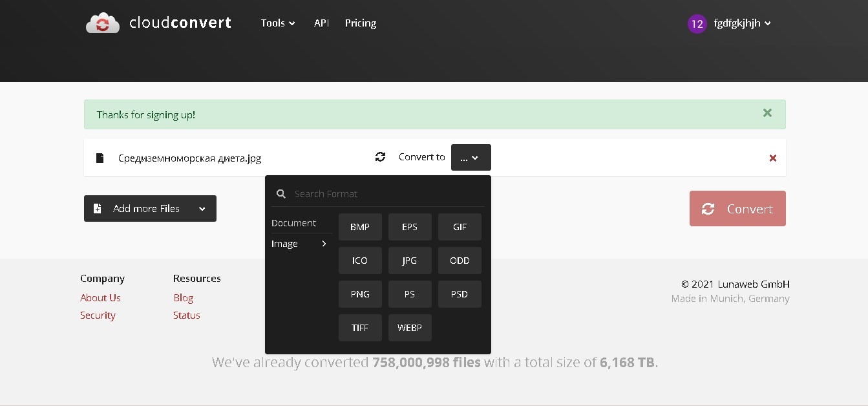Click the file document icon beside filename
The image size is (868, 406).
tap(100, 158)
